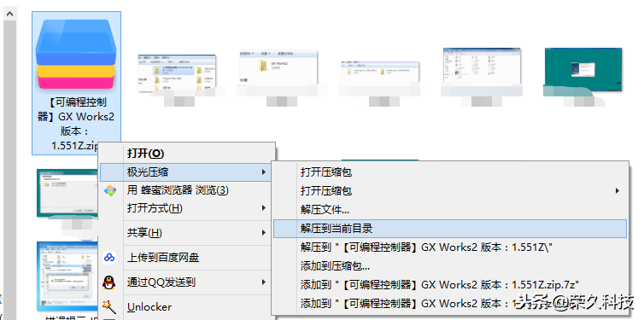Choose 添加到压缩包...
The width and height of the screenshot is (644, 320).
pos(450,266)
